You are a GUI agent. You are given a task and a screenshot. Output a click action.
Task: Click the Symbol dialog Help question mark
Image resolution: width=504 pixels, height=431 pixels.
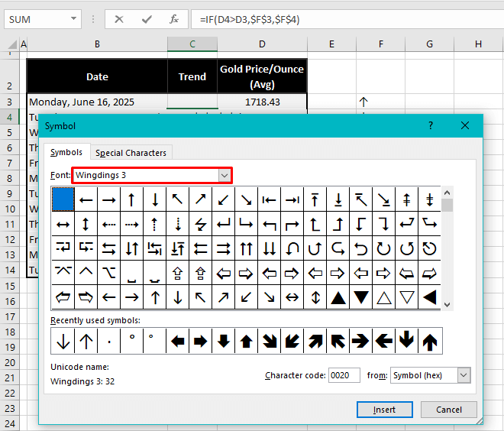[x=431, y=125]
